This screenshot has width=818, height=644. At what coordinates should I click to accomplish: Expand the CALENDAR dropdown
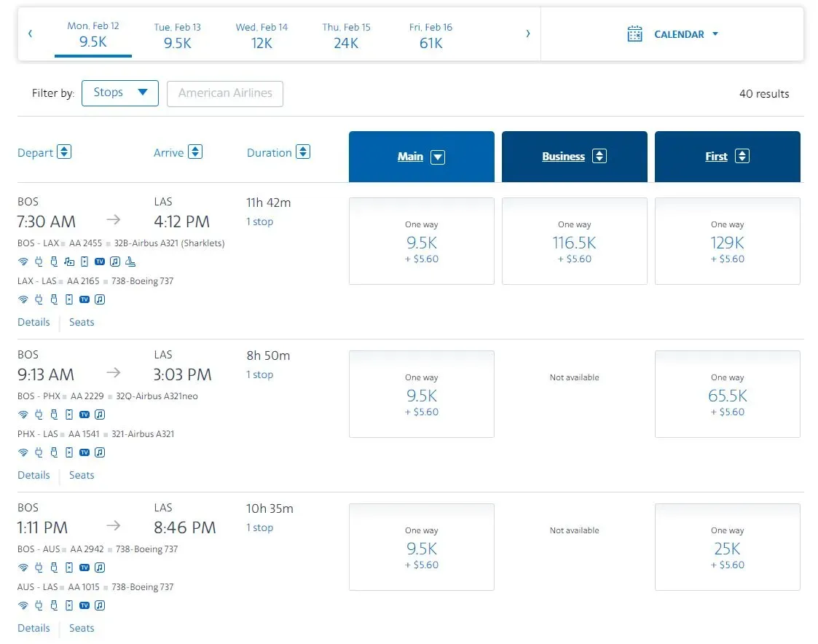coord(715,34)
